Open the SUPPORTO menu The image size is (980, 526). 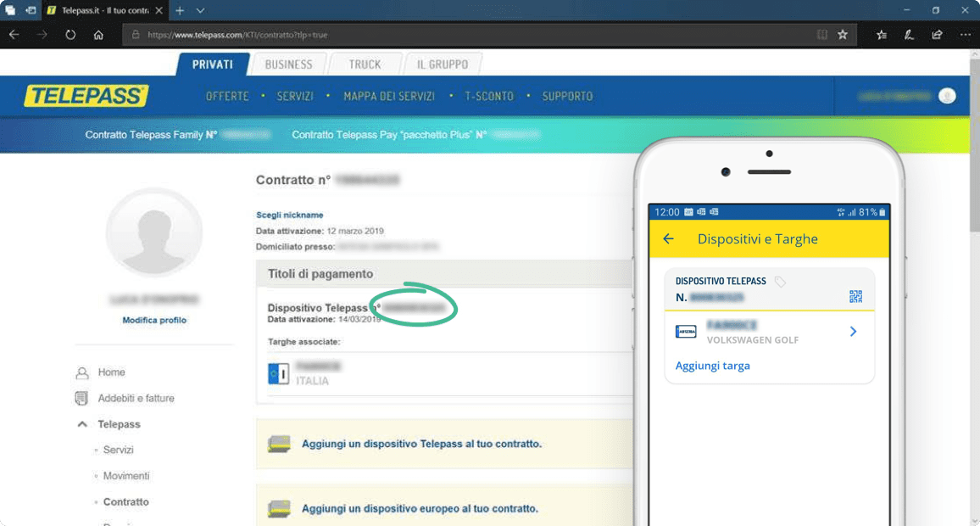click(x=567, y=97)
